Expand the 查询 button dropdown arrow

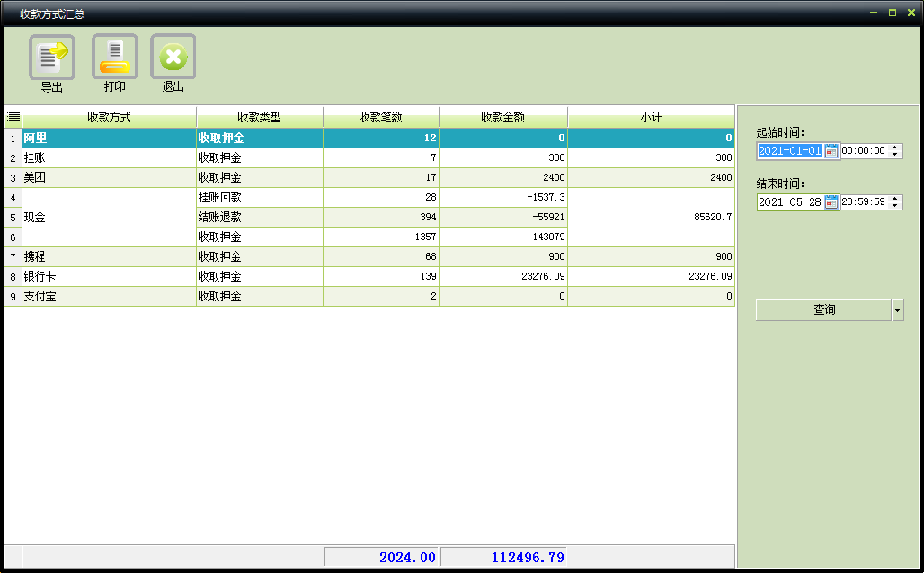[897, 310]
